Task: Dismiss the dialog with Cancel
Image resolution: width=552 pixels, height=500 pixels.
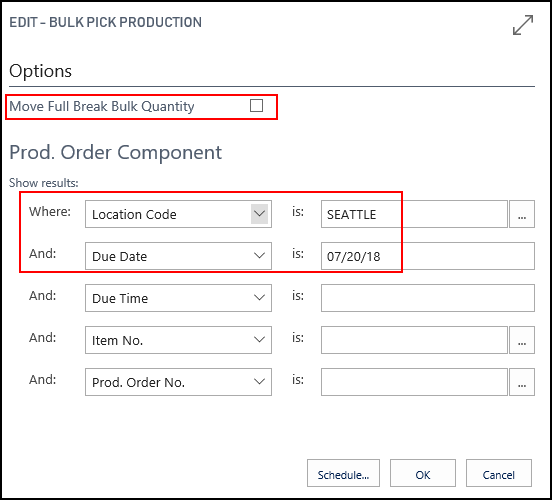Action: pos(498,473)
